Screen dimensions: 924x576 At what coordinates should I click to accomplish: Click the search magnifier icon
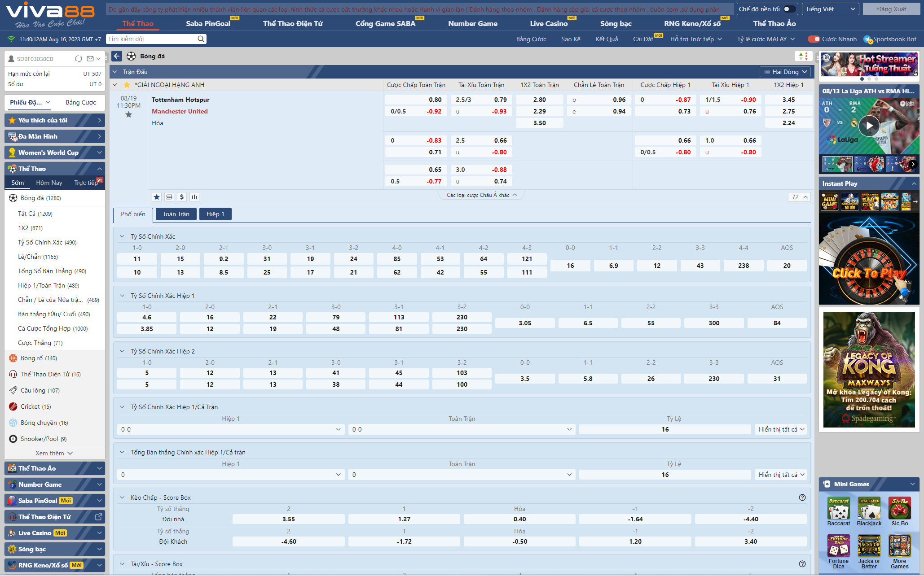201,39
